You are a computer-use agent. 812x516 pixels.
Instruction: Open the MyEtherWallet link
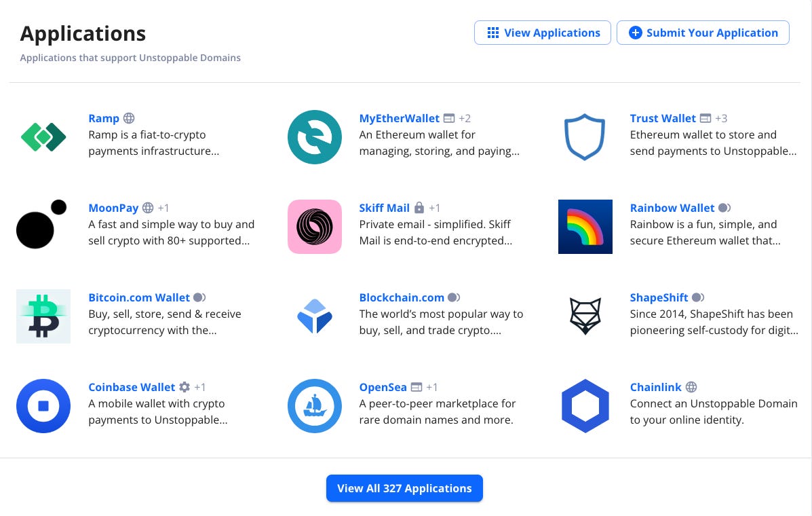tap(400, 118)
